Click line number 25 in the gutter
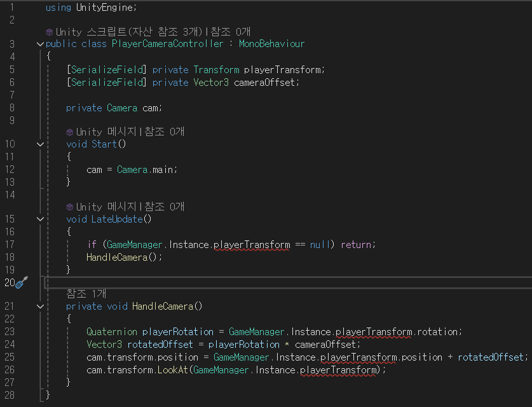 click(x=10, y=357)
